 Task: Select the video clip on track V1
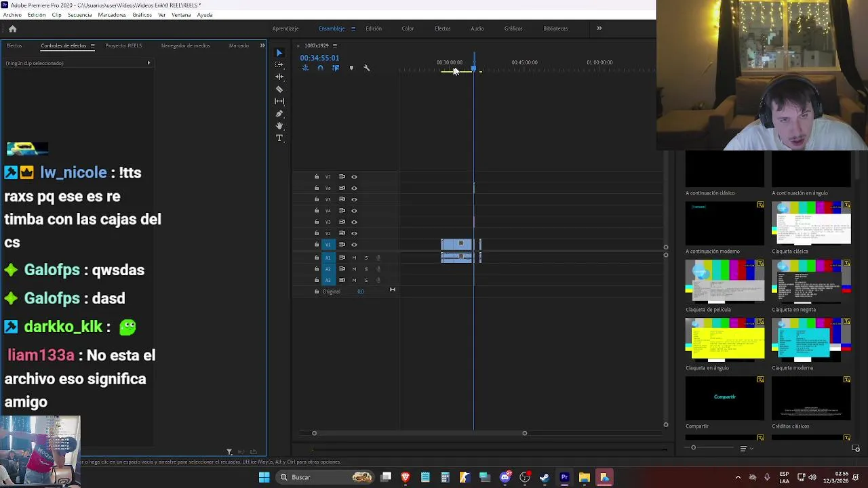(x=456, y=245)
